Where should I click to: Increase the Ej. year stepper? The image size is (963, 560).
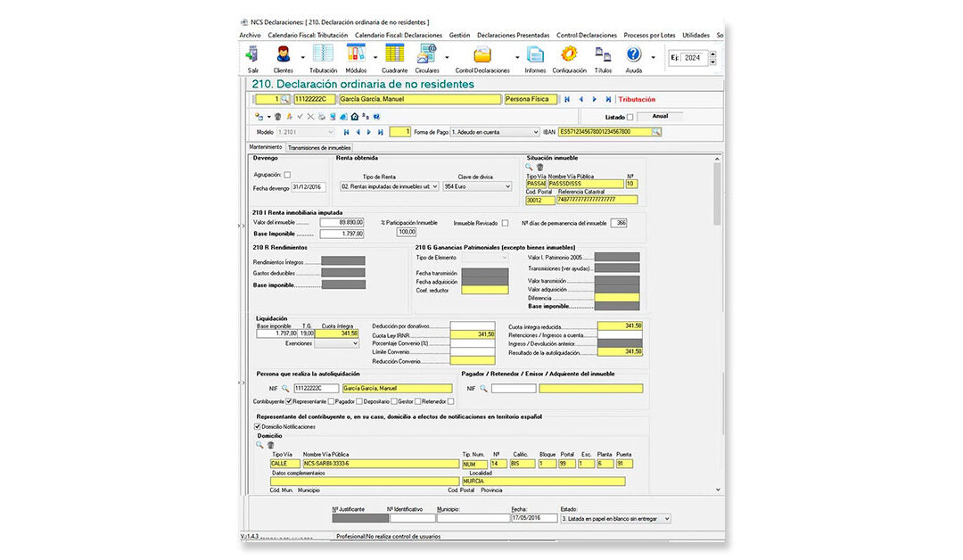point(712,54)
